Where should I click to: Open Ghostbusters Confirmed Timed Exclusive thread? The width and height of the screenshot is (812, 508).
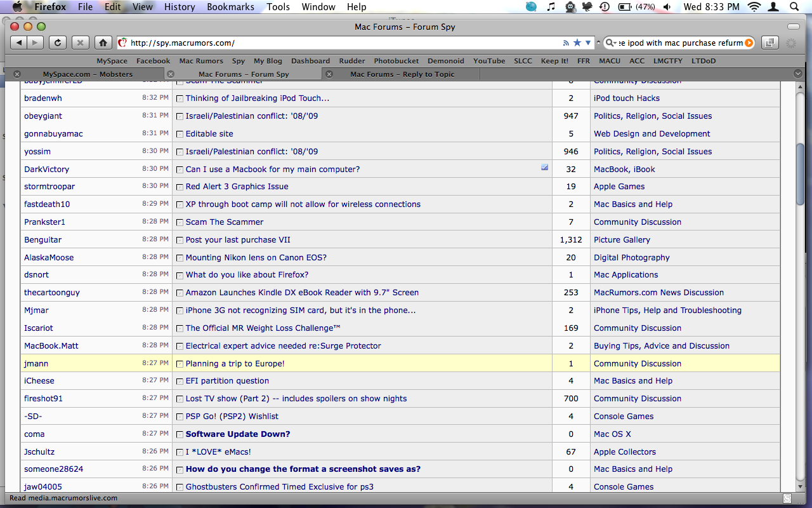point(280,487)
